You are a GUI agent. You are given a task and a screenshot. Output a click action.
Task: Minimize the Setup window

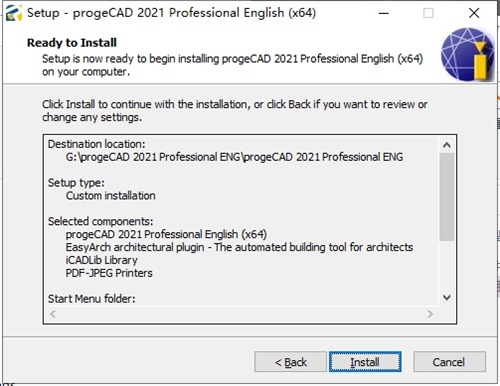pyautogui.click(x=384, y=13)
